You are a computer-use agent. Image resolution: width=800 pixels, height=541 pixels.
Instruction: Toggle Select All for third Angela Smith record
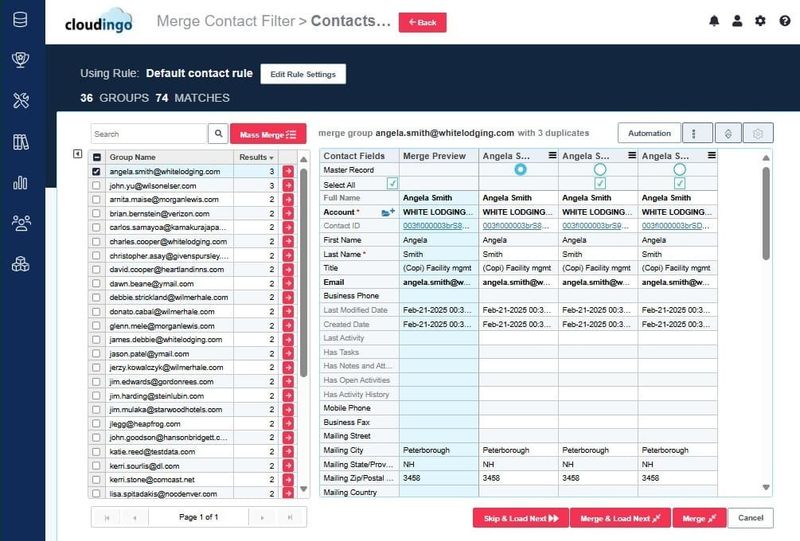coord(680,183)
